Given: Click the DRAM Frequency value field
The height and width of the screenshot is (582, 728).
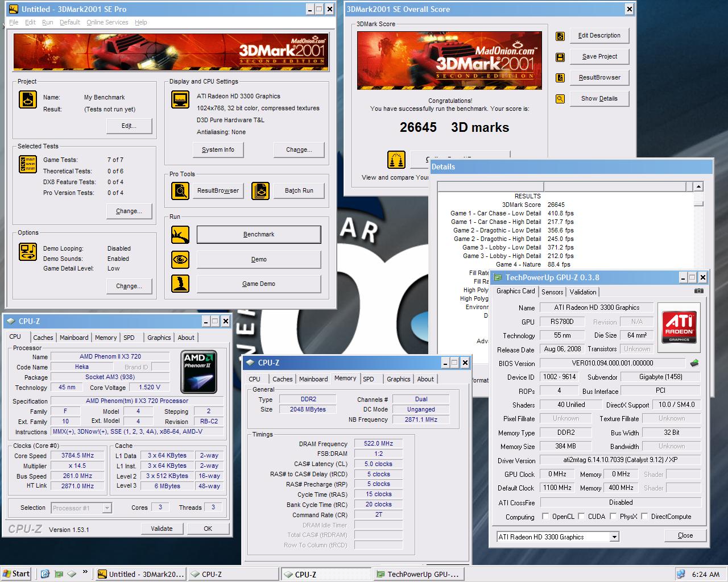Looking at the screenshot, I should point(379,443).
